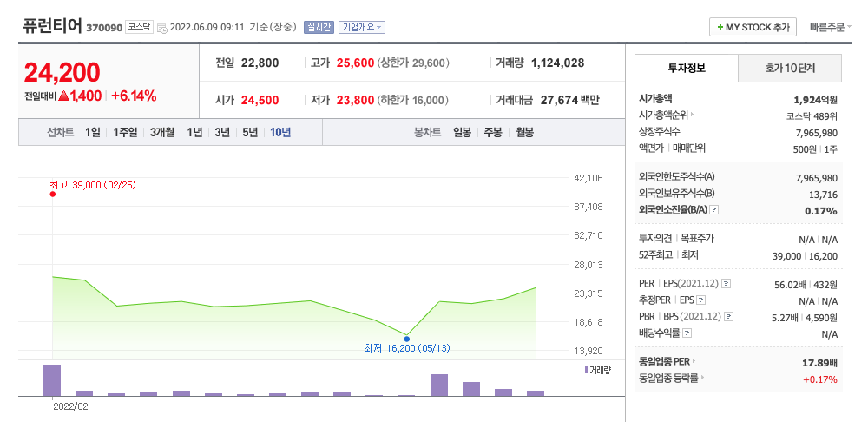Viewport: 868px width, 422px height.
Task: Click the 상한가 29,600 text
Action: tap(413, 63)
